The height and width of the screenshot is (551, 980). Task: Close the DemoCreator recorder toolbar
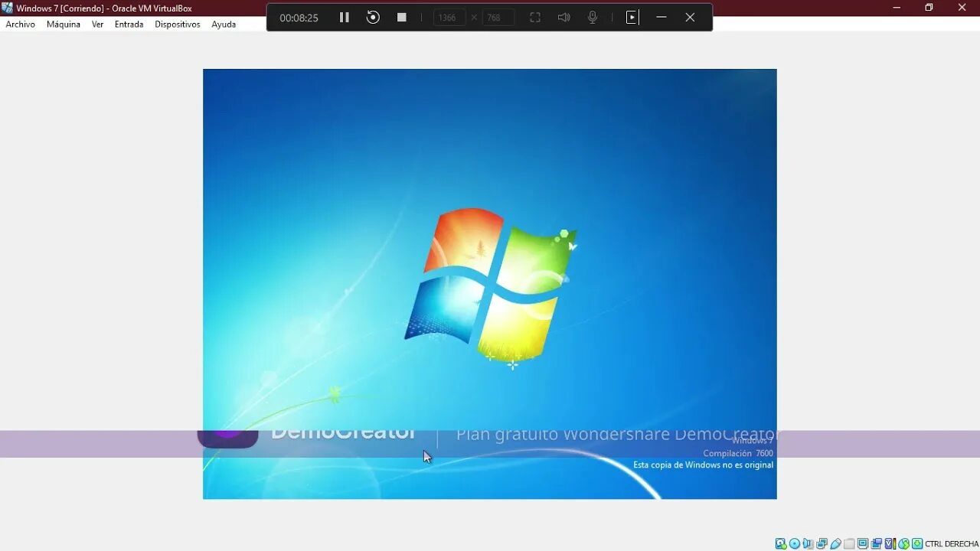[x=690, y=17]
